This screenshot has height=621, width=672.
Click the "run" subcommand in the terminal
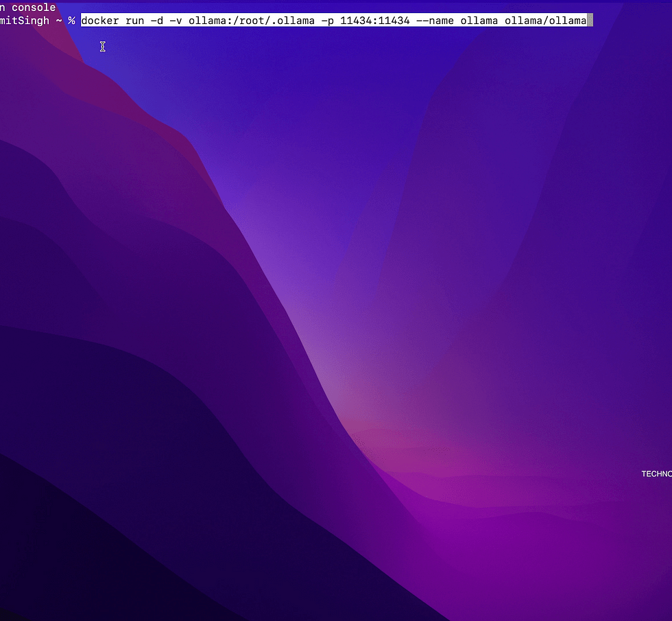point(134,21)
